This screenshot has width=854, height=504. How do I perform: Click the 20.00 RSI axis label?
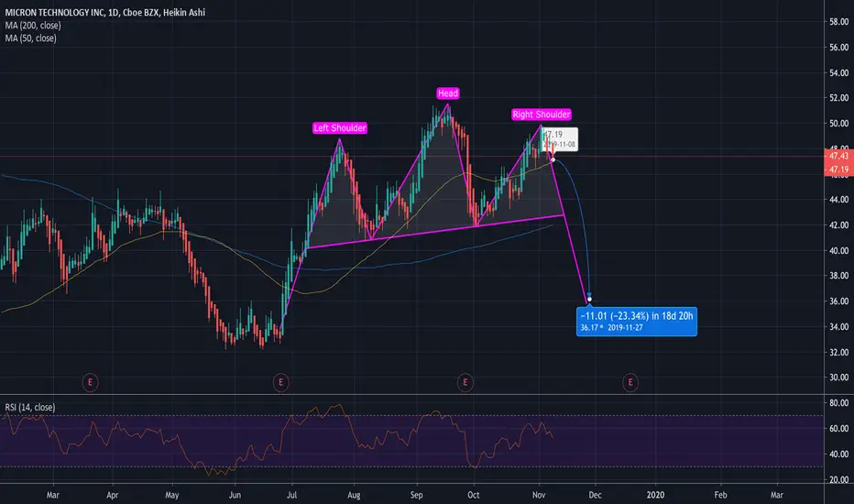click(838, 479)
